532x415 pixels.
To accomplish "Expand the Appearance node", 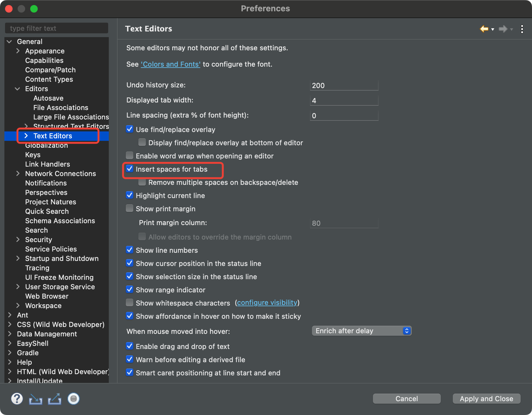I will point(18,51).
